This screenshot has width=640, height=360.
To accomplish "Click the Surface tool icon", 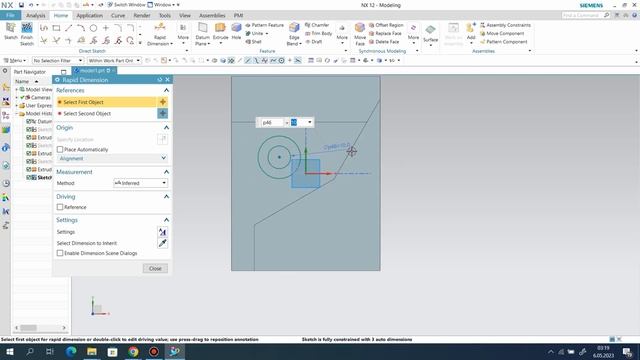I will click(430, 30).
